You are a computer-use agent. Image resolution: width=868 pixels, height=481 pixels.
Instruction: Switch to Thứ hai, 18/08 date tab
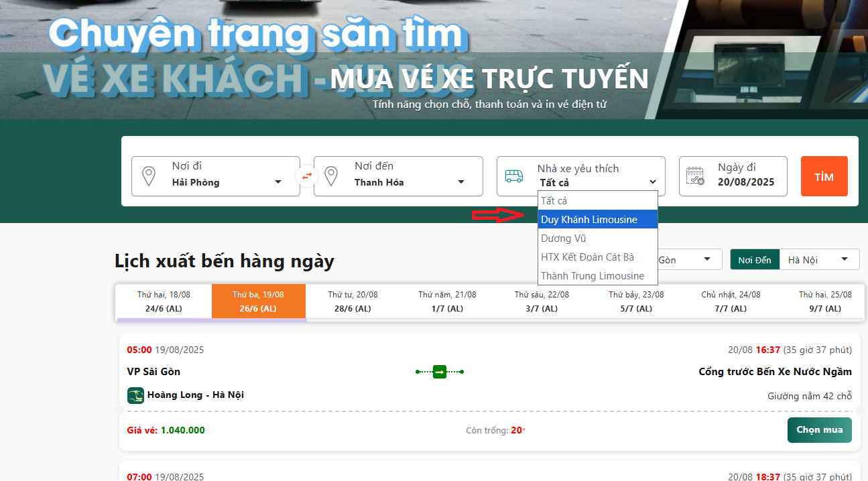pos(164,301)
